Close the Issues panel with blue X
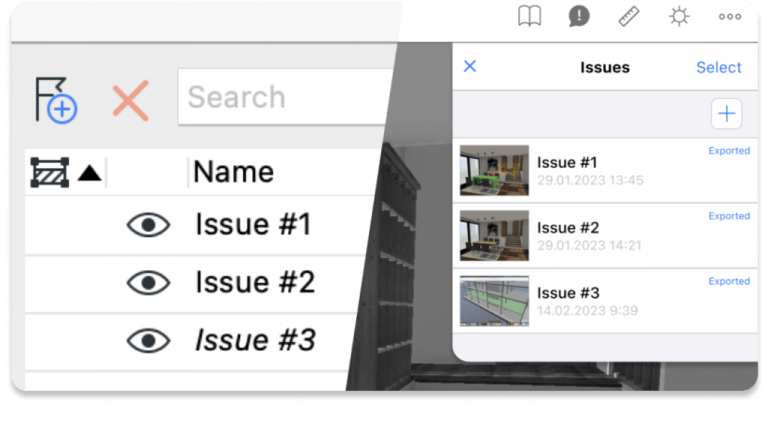 tap(470, 66)
